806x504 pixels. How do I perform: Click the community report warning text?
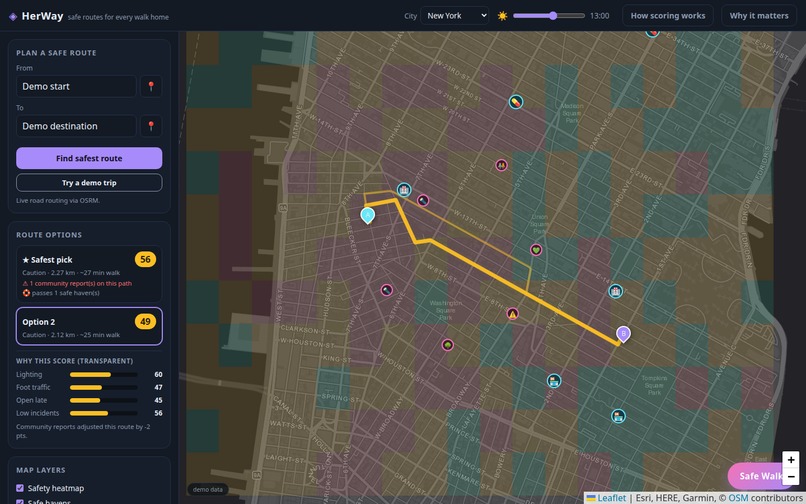[x=77, y=283]
